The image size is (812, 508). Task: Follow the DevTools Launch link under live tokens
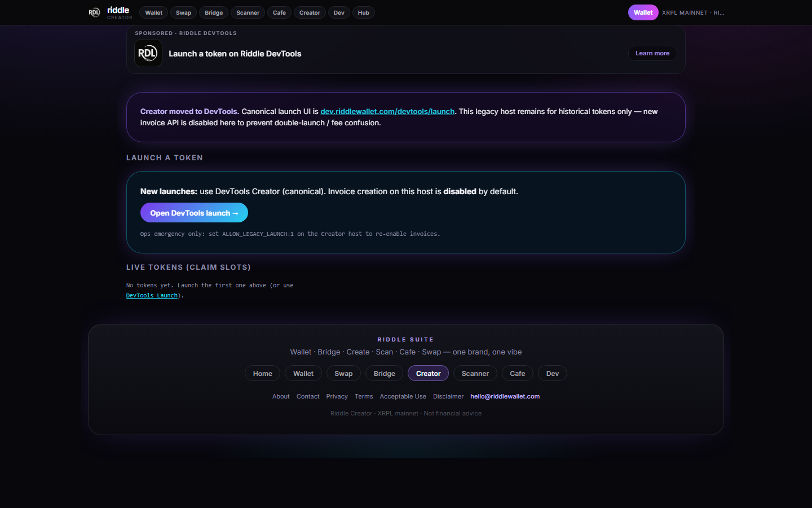coord(152,296)
